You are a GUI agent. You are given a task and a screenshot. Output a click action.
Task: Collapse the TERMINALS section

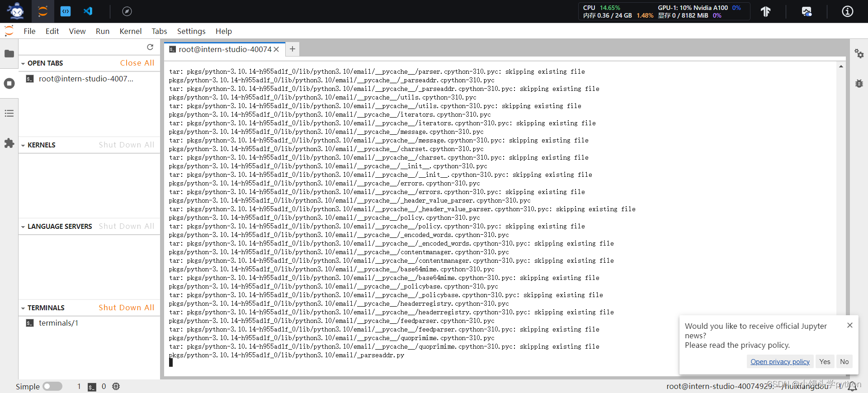(23, 308)
